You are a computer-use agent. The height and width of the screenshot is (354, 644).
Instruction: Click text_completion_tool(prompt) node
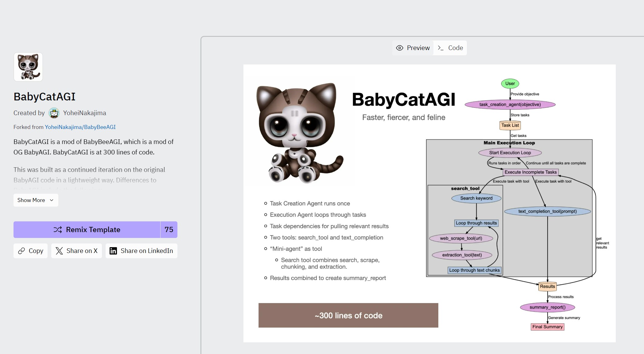tap(548, 211)
